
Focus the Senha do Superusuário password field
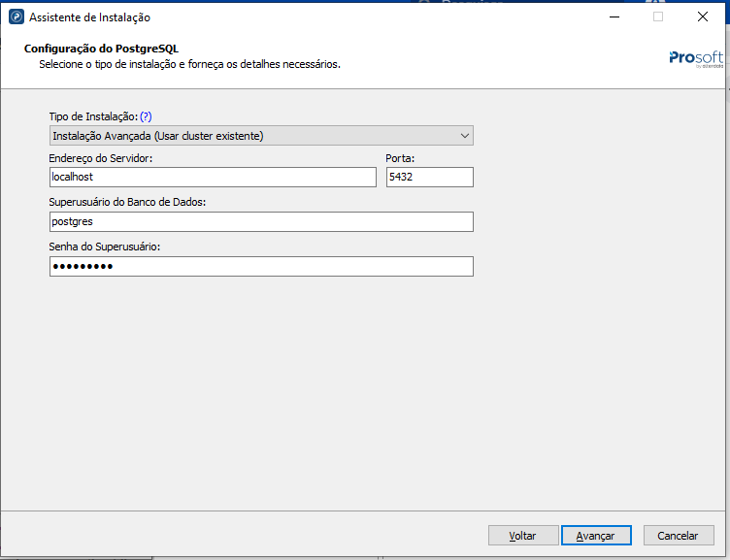(260, 266)
